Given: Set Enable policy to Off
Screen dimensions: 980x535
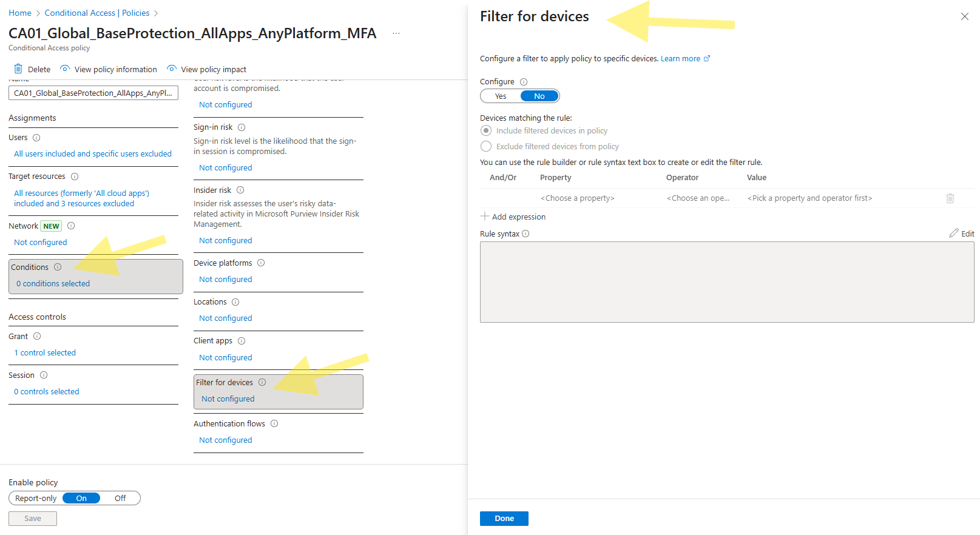Looking at the screenshot, I should (x=120, y=498).
